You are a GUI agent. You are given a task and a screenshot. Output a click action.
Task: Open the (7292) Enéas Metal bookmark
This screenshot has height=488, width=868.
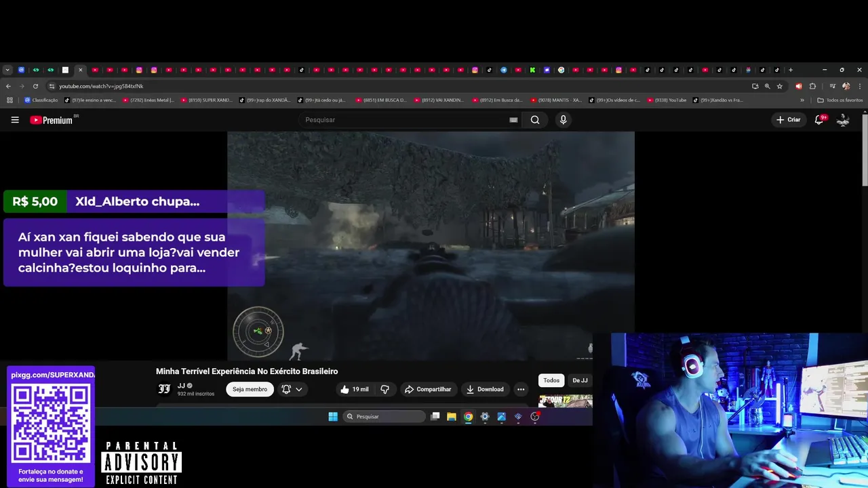pyautogui.click(x=148, y=100)
